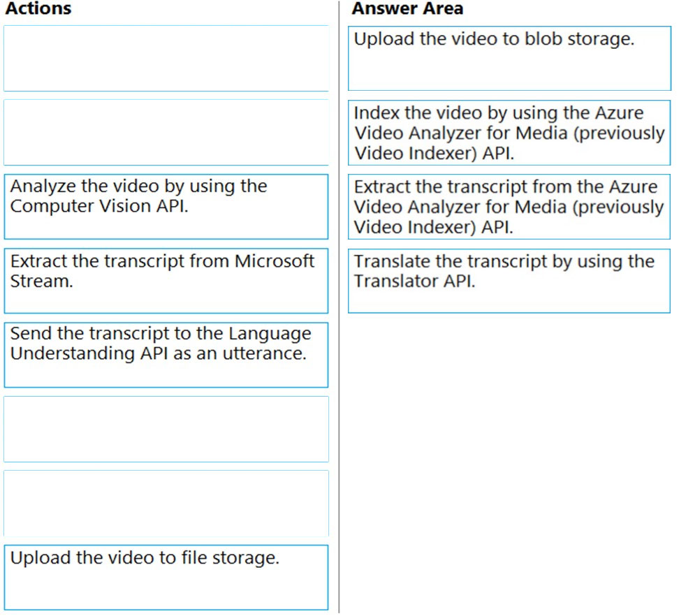
Task: Click the Actions column heading
Action: (x=38, y=8)
